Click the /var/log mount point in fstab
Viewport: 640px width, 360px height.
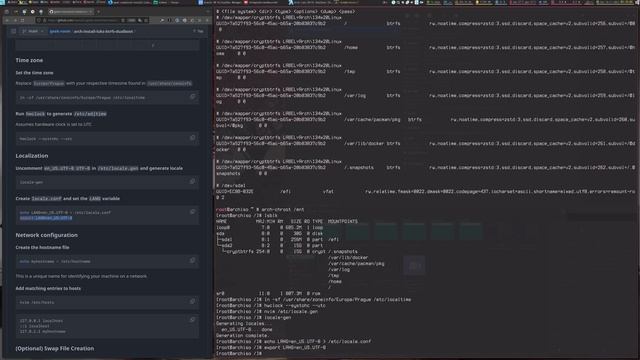pos(355,96)
